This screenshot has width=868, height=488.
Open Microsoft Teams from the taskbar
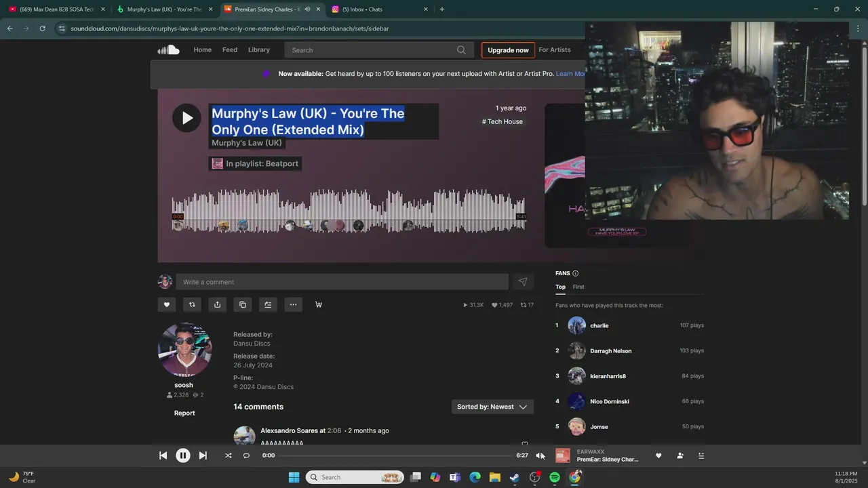[455, 477]
